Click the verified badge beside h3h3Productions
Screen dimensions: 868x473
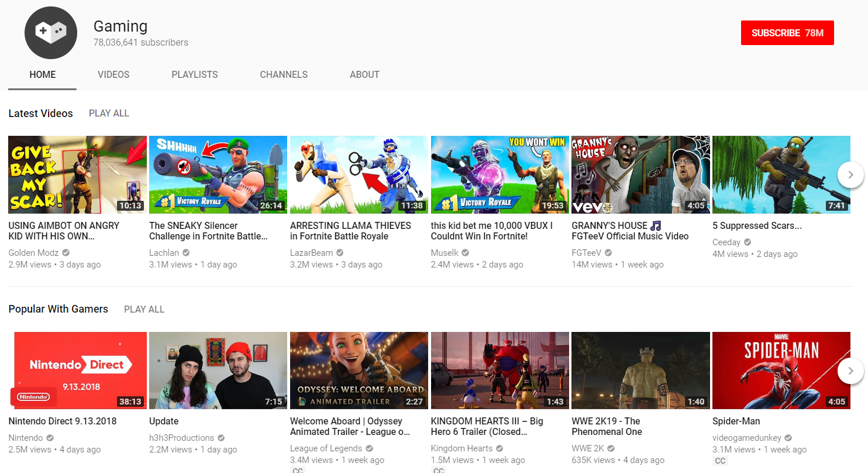click(221, 438)
